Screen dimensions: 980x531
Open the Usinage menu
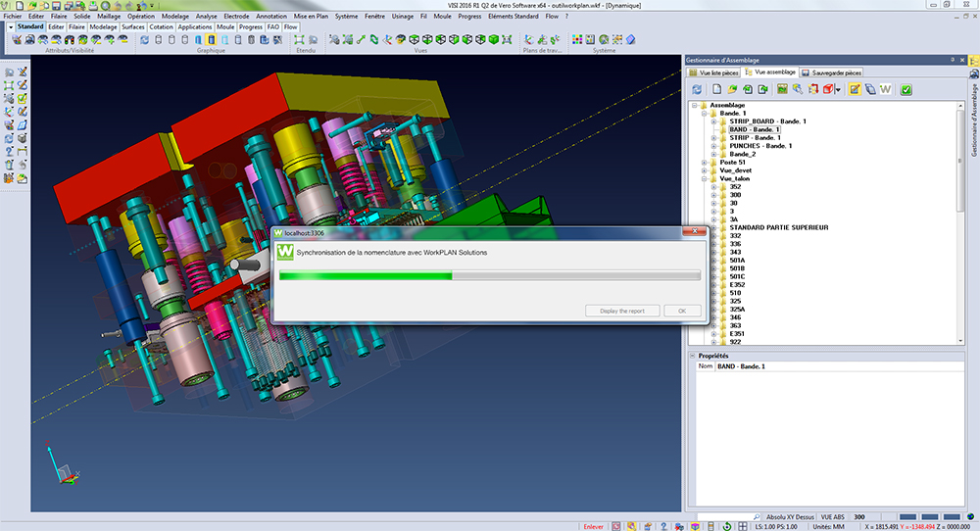(x=403, y=17)
